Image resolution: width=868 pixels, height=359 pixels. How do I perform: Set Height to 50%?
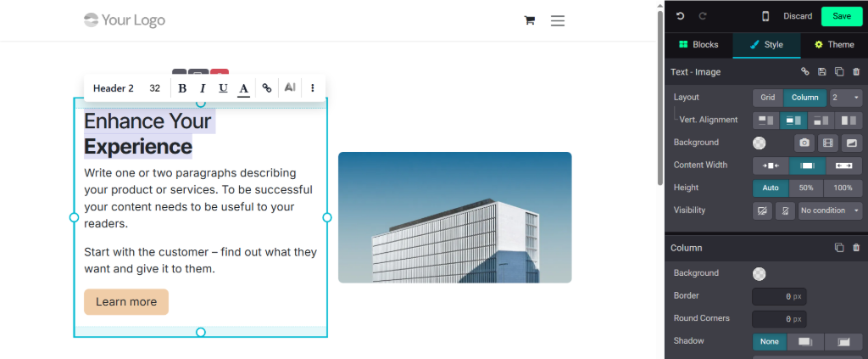point(806,188)
